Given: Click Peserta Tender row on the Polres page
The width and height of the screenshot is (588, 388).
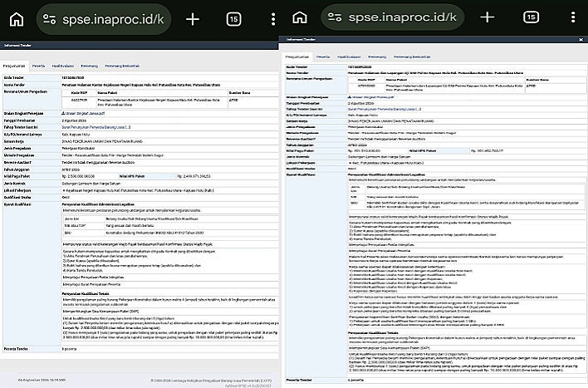Looking at the screenshot, I should click(435, 381).
